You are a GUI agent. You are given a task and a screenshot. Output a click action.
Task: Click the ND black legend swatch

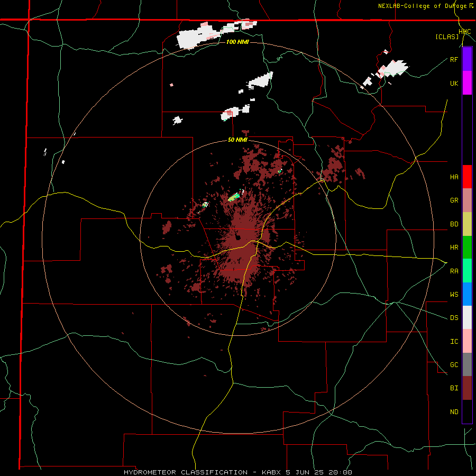click(x=467, y=411)
